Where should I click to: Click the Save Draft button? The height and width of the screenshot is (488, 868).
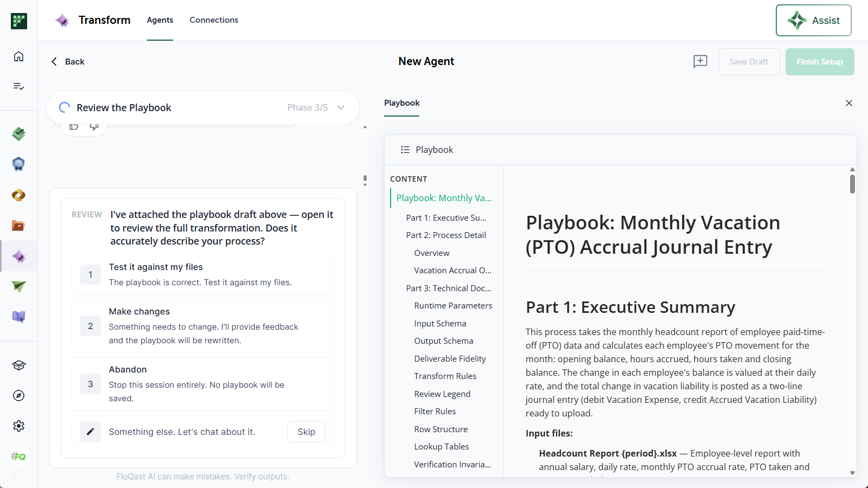tap(749, 62)
